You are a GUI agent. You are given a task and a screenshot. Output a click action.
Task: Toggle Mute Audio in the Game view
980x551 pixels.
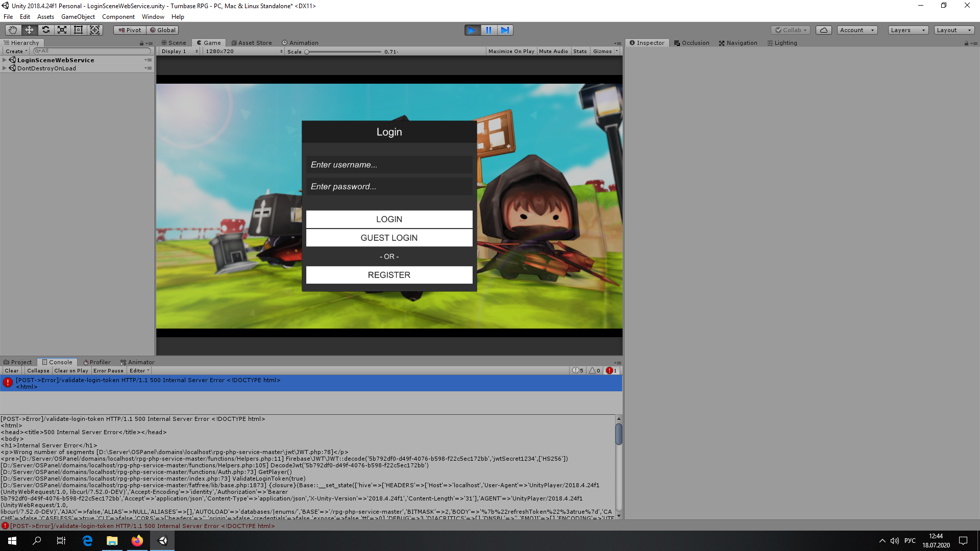(x=553, y=51)
